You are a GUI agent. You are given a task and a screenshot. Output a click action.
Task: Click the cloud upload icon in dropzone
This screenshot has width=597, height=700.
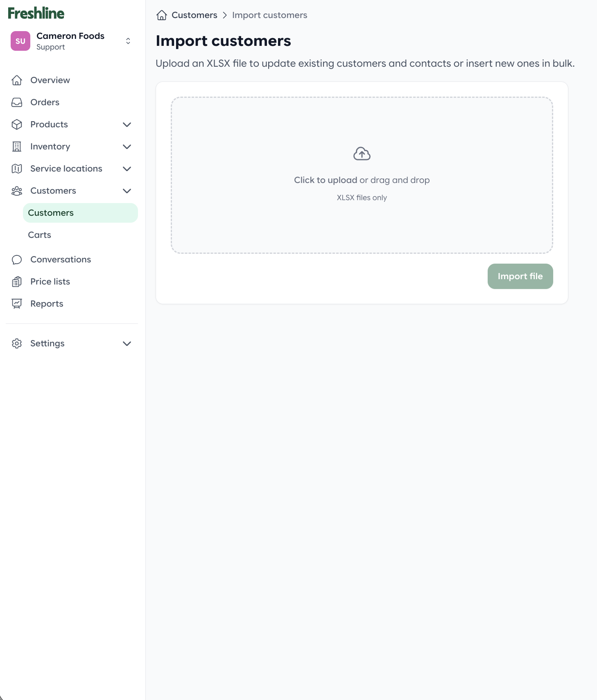(362, 154)
